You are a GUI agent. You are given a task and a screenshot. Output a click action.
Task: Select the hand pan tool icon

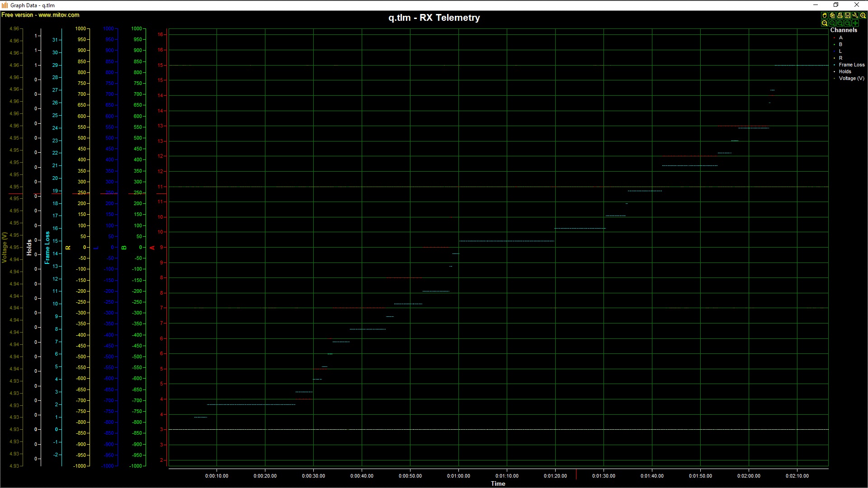[x=825, y=15]
